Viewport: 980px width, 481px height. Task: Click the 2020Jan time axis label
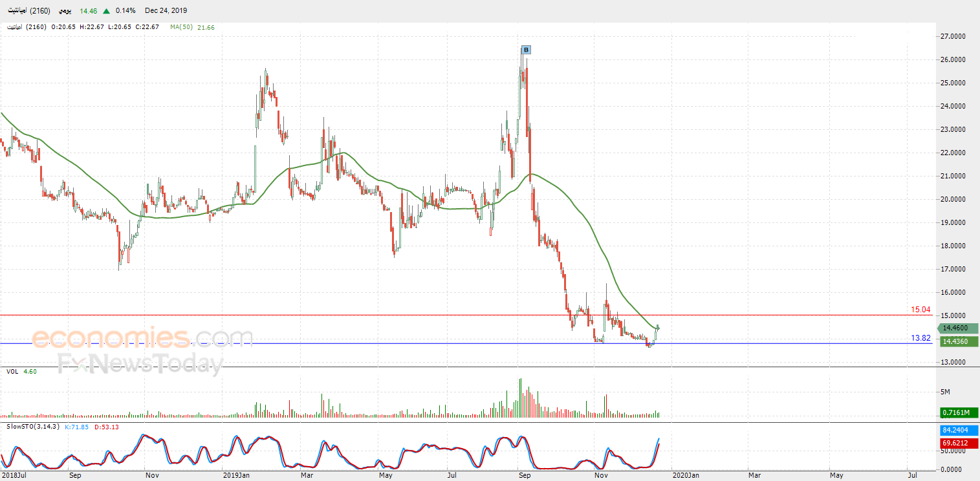(x=686, y=476)
